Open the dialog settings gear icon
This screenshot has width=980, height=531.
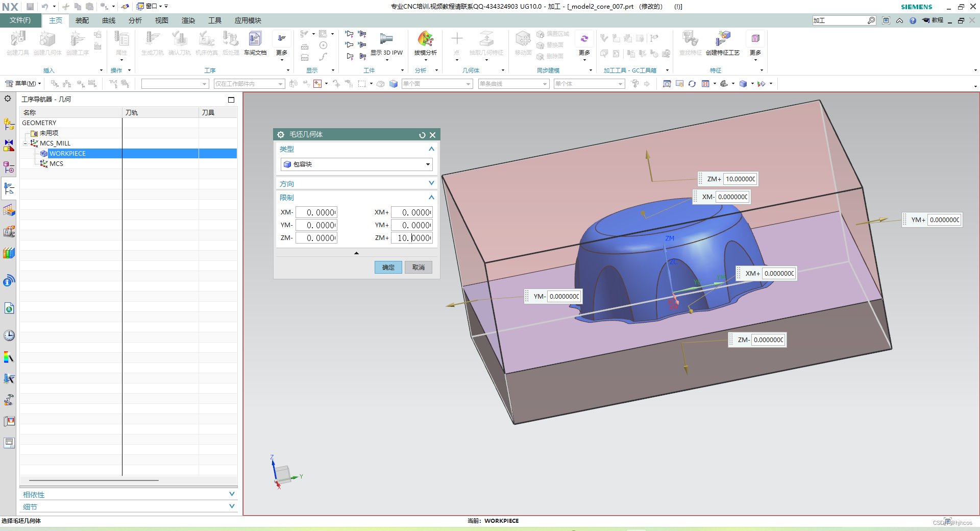click(281, 135)
